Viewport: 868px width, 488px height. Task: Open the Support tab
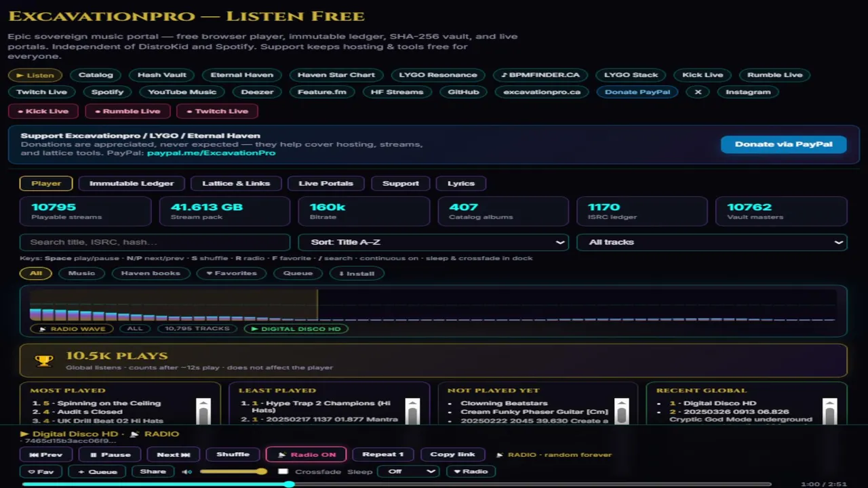tap(401, 184)
